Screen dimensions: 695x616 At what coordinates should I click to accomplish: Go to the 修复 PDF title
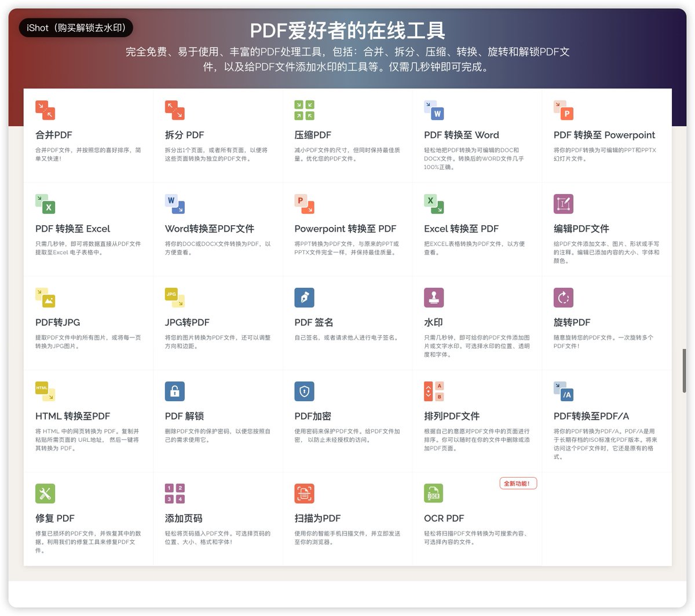(x=55, y=518)
